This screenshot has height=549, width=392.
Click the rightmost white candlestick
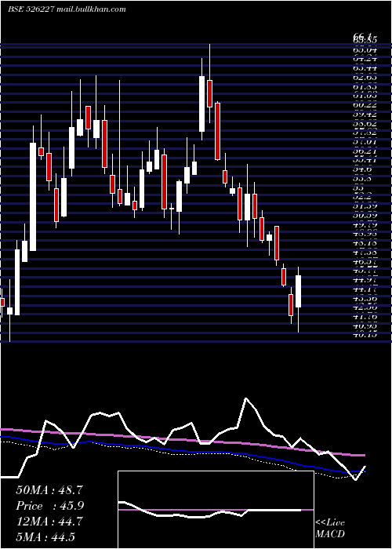[x=298, y=291]
